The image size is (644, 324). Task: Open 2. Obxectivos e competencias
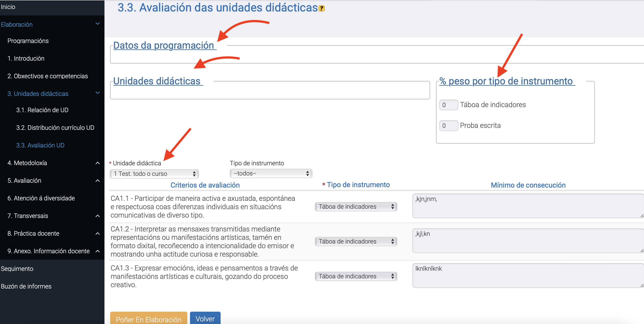click(48, 76)
